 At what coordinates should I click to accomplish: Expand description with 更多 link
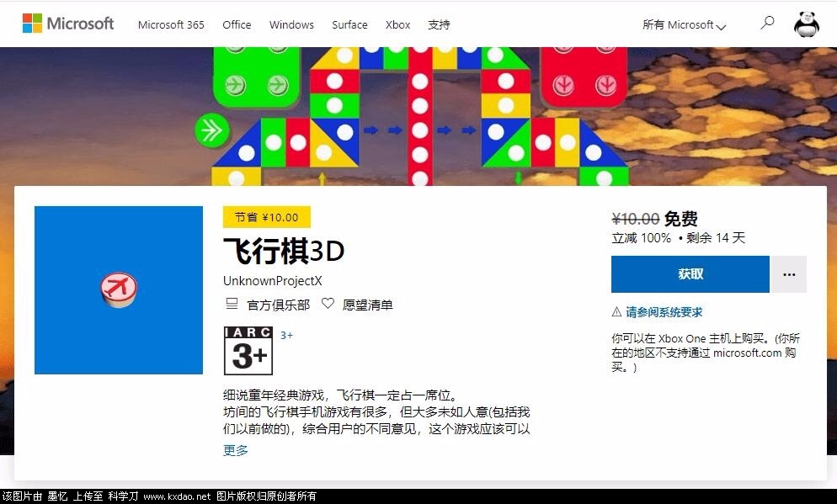click(x=236, y=450)
